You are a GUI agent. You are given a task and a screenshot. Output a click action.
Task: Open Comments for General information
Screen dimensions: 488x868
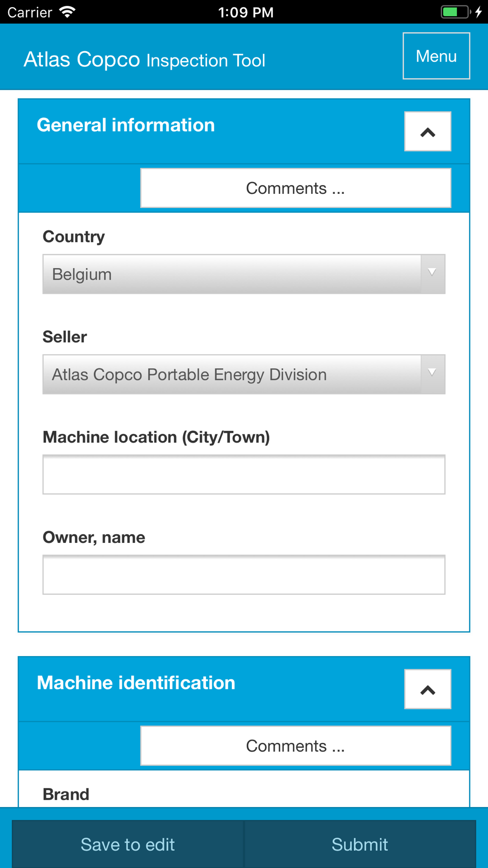[x=296, y=188]
